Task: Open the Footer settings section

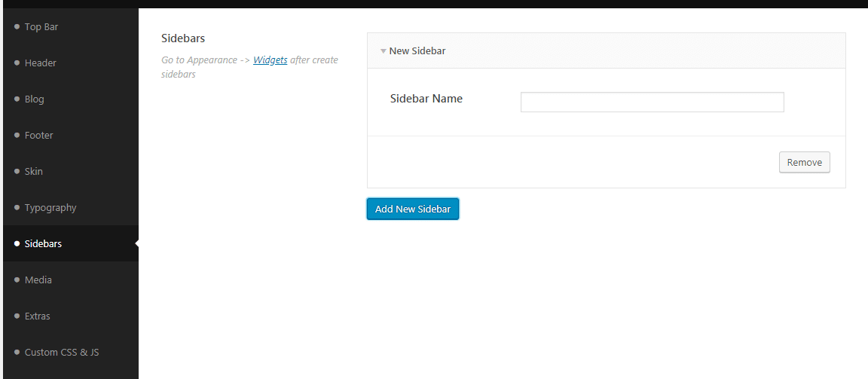Action: click(x=38, y=136)
